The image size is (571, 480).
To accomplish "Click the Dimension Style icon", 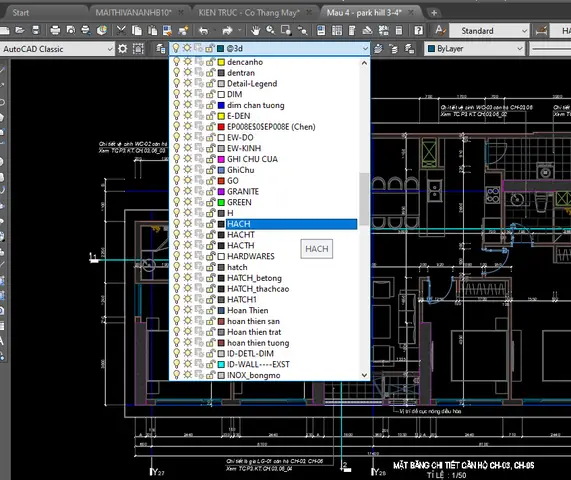I will click(542, 30).
